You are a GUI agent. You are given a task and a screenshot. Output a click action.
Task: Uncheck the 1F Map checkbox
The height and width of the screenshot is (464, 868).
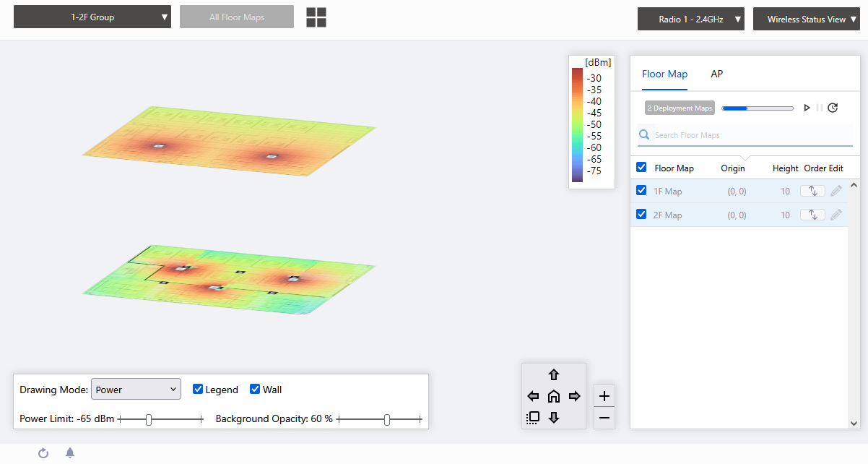(641, 191)
